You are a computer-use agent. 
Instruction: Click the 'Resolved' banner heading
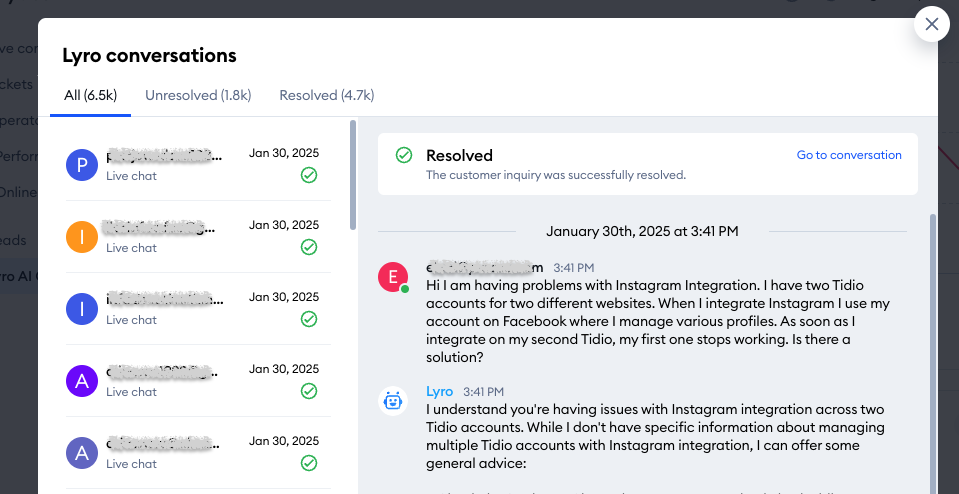459,155
